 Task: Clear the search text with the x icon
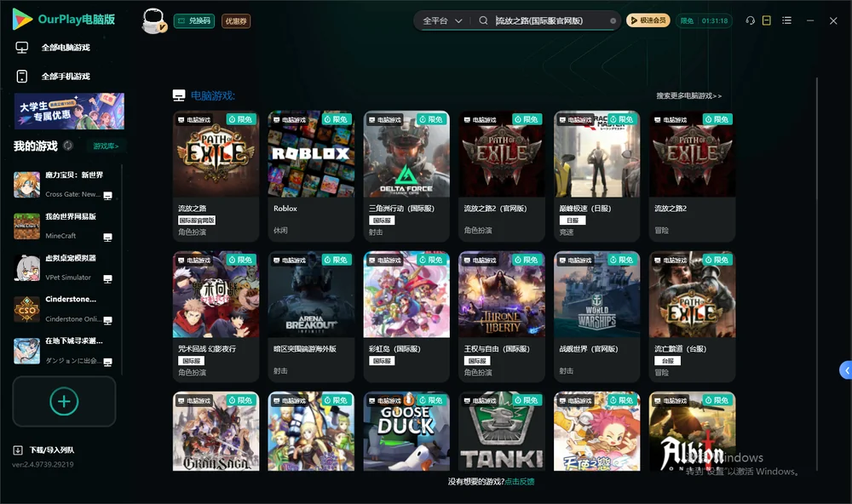pos(613,20)
